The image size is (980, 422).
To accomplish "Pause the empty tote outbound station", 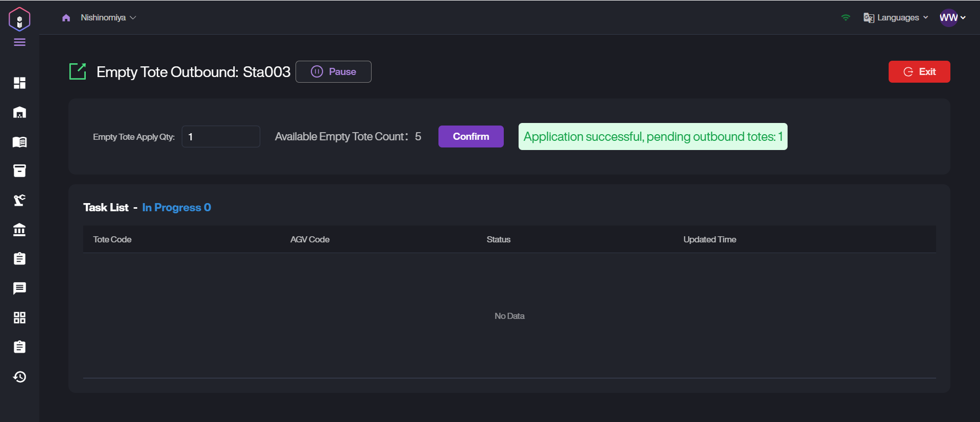I will [333, 72].
